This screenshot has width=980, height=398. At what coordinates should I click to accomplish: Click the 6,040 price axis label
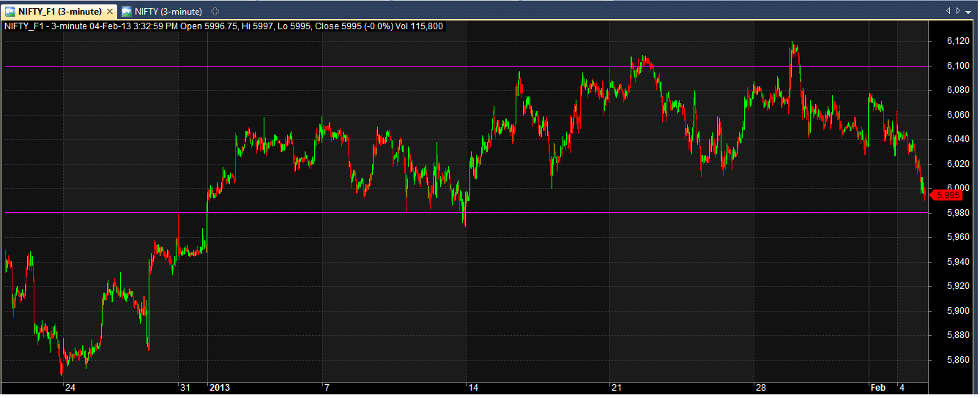[958, 139]
